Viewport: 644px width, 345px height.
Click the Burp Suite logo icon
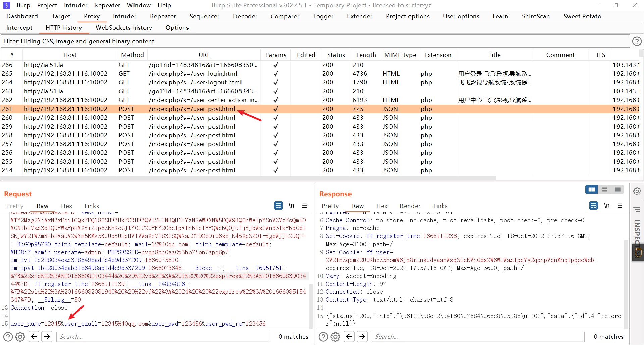coord(6,5)
